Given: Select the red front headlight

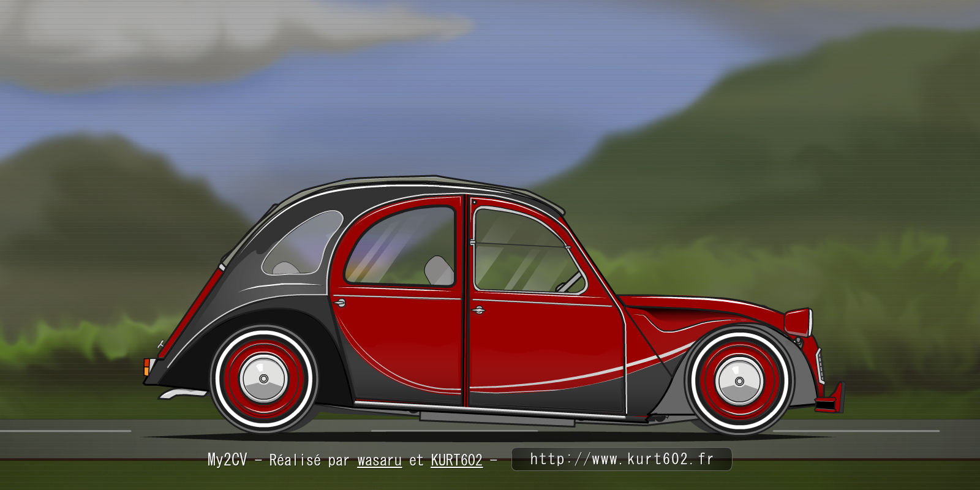Looking at the screenshot, I should click(798, 322).
